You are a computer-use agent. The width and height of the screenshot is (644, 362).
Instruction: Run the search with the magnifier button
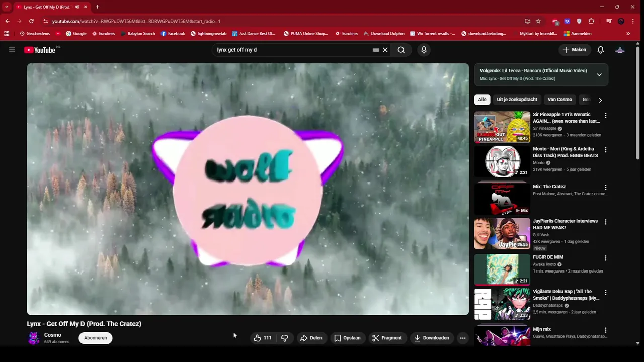401,50
